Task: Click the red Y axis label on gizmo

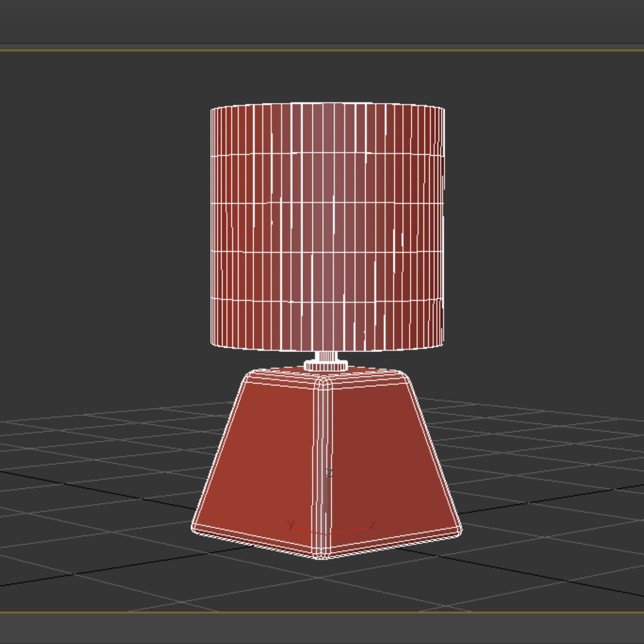Action: point(291,525)
